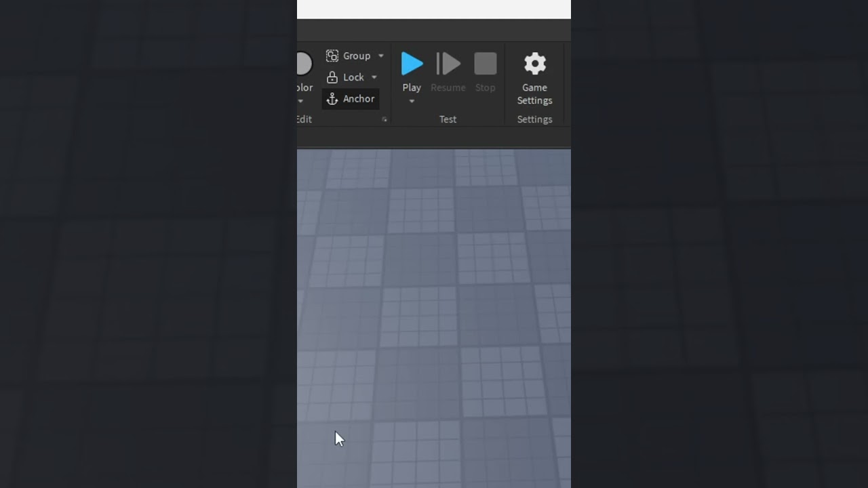Image resolution: width=868 pixels, height=488 pixels.
Task: Open Game Settings gear icon
Action: click(535, 64)
